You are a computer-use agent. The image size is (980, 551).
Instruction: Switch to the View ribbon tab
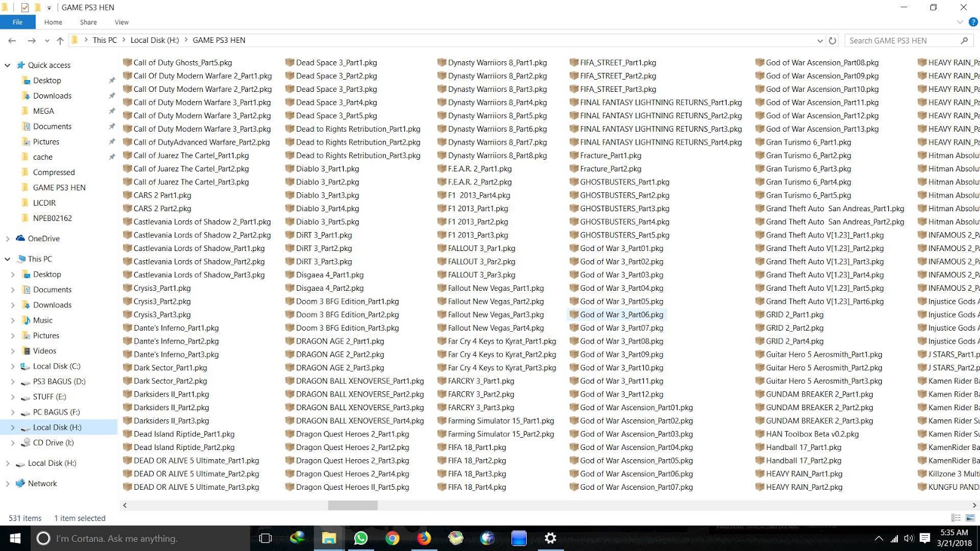[122, 22]
